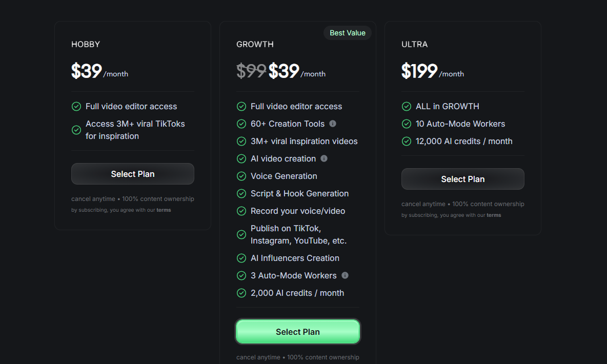607x364 pixels.
Task: Click checkmark icon beside Voice Generation
Action: 241,176
